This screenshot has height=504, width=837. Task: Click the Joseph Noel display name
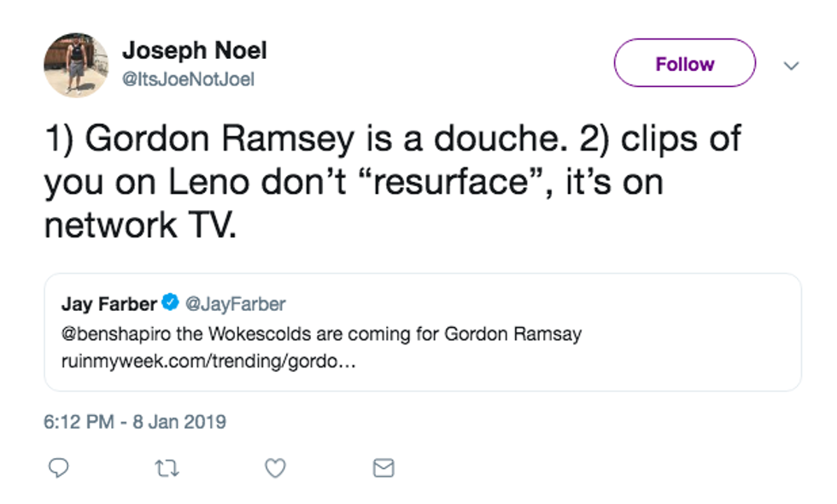point(194,50)
